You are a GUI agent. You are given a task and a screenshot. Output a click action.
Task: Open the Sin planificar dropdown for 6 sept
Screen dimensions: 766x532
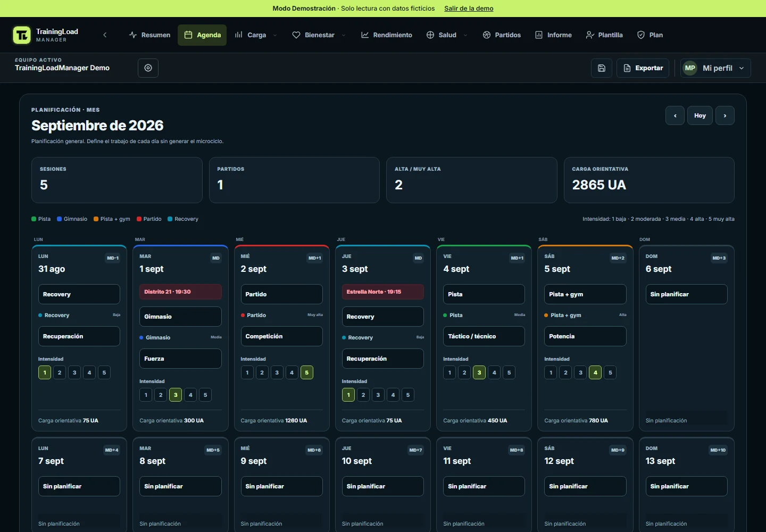pos(686,294)
